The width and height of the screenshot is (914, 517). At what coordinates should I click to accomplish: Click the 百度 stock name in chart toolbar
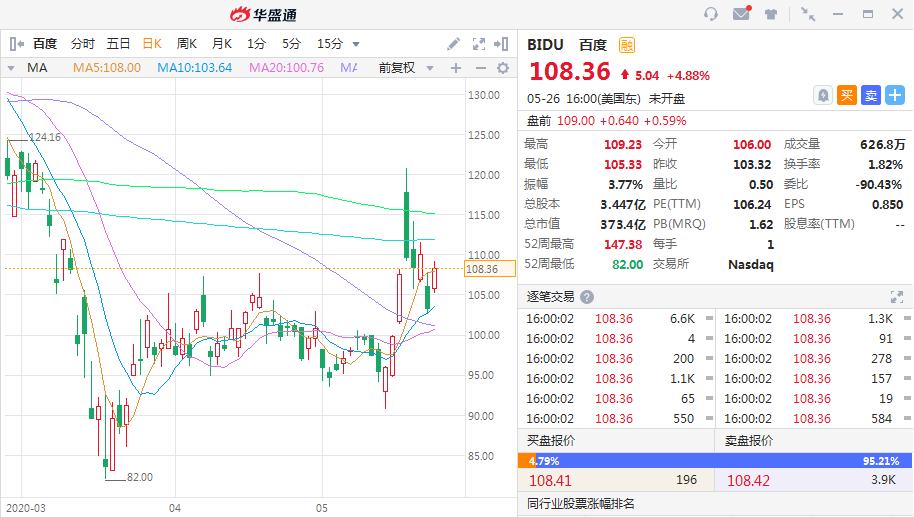pyautogui.click(x=45, y=44)
